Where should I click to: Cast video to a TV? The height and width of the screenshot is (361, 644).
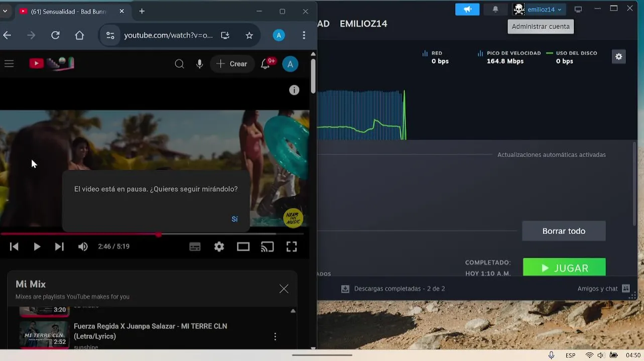(x=267, y=246)
